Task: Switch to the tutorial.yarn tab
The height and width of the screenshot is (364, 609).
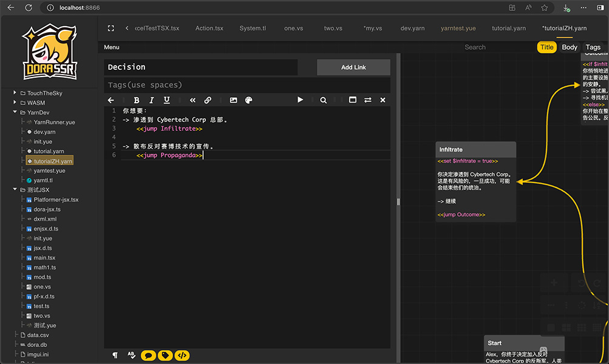Action: [x=508, y=29]
